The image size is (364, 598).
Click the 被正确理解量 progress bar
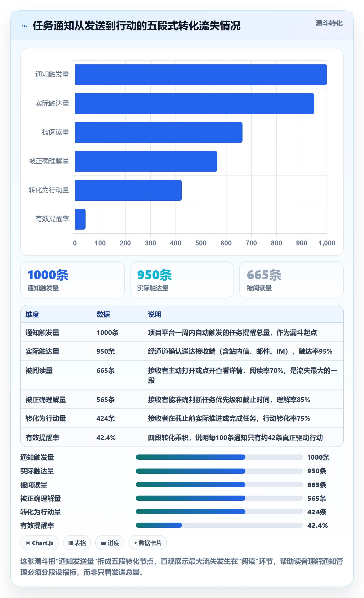point(219,498)
